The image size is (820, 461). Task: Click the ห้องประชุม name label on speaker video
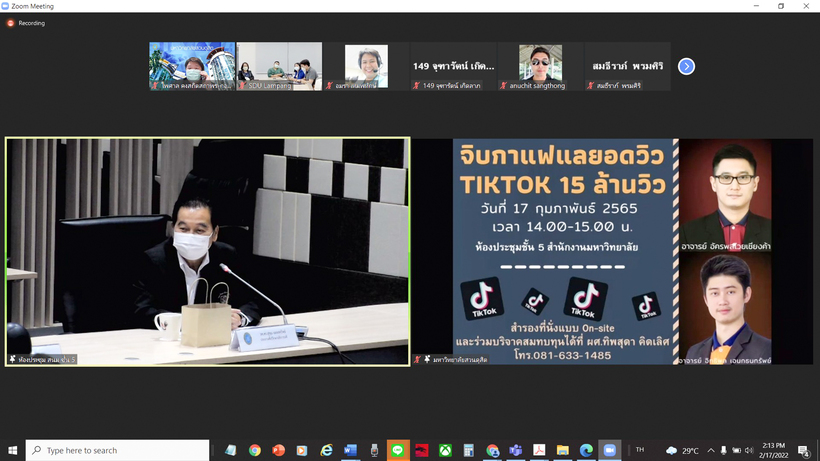click(x=47, y=360)
